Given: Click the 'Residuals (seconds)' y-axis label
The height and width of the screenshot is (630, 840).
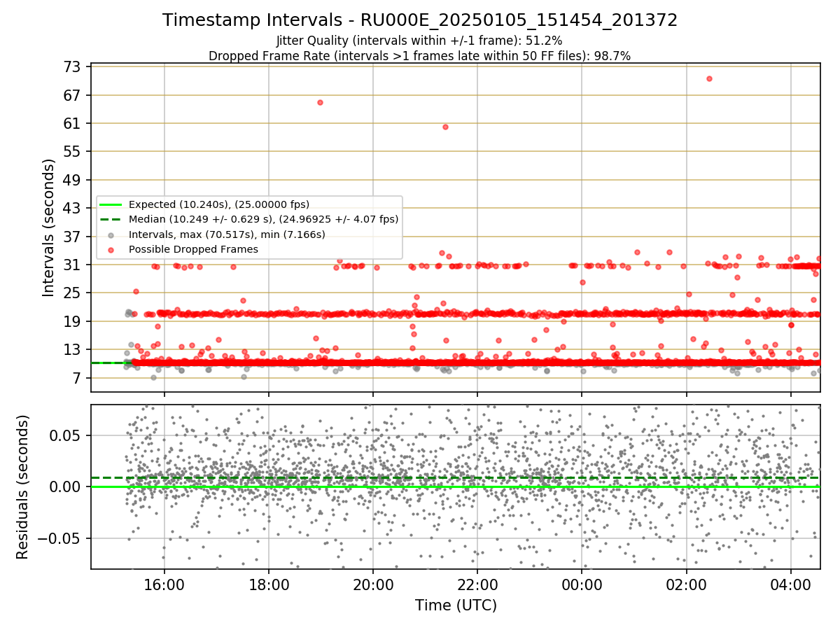Looking at the screenshot, I should pos(22,487).
